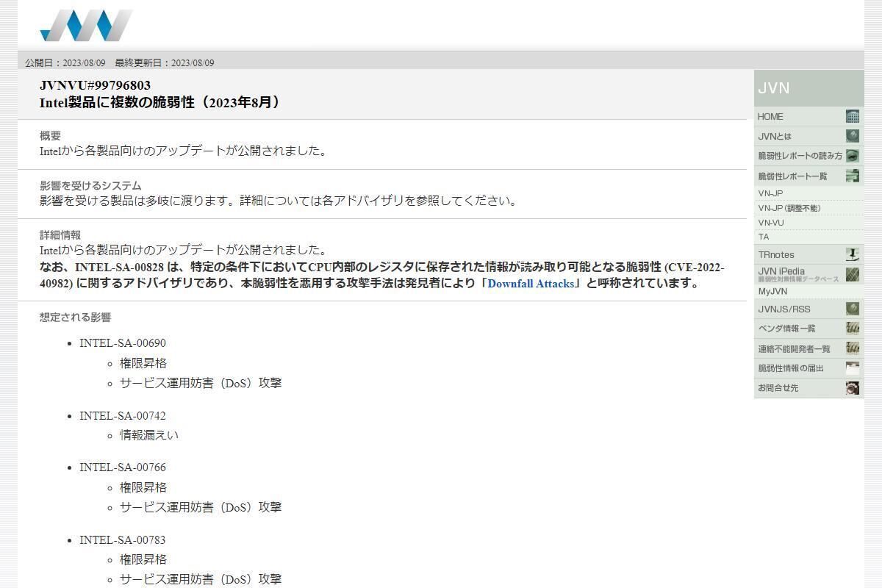Click the 公開日：2023/08/09 date text
882x588 pixels.
click(65, 63)
